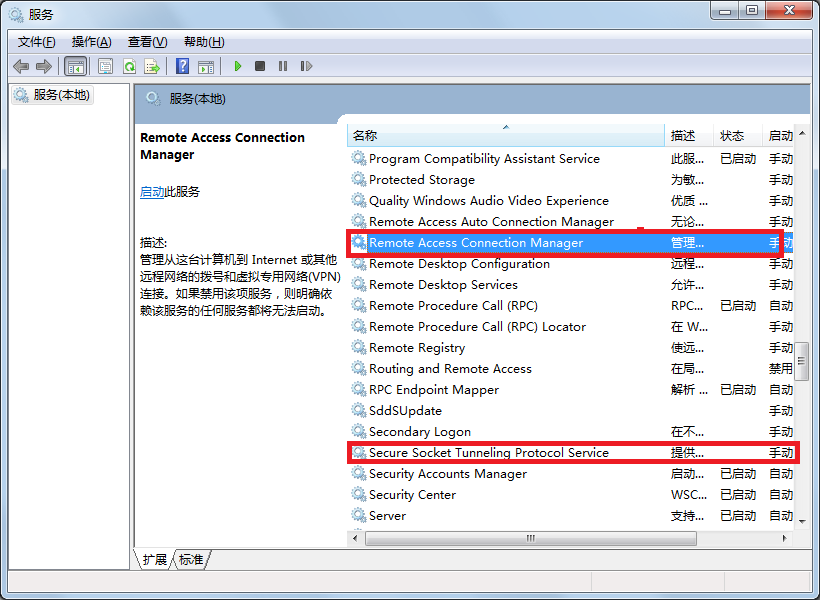
Task: Select Remote Procedure Call (RPC) Locator row
Action: click(x=571, y=326)
